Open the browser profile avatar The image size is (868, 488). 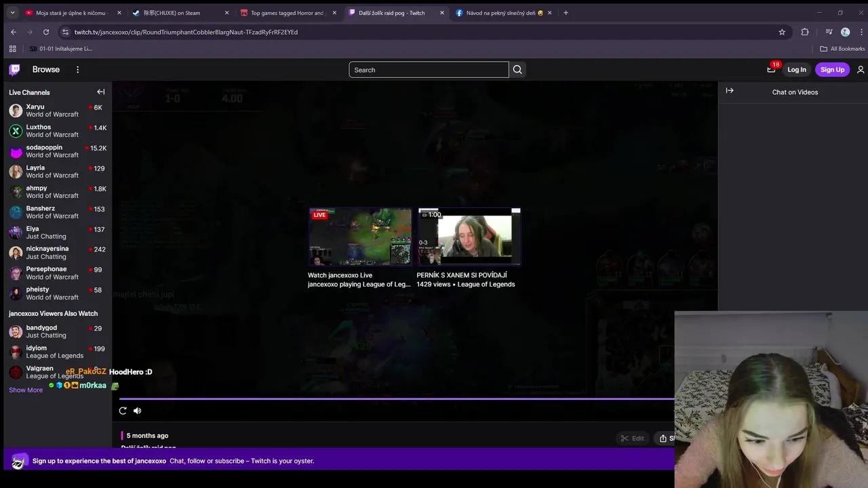pyautogui.click(x=845, y=32)
